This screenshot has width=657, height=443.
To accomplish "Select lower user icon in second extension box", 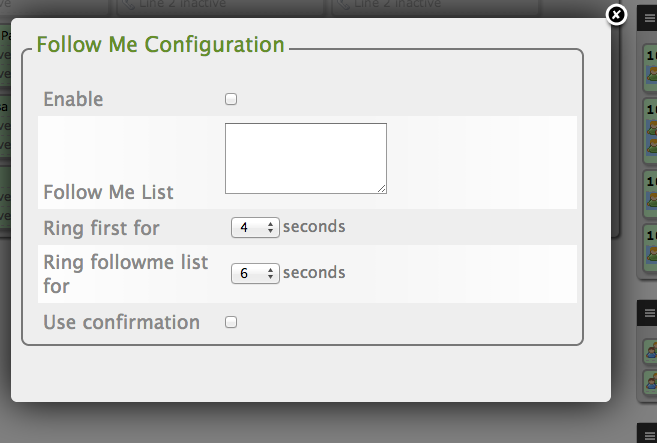I will point(652,146).
